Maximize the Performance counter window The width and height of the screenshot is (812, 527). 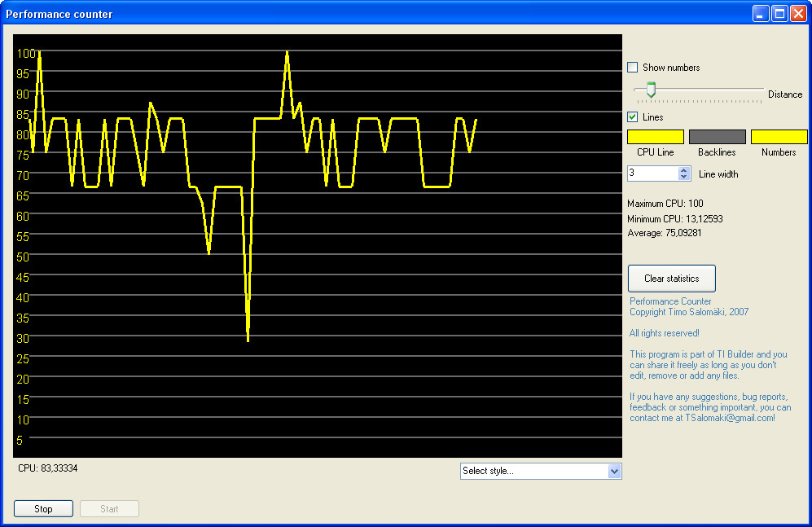pyautogui.click(x=779, y=14)
